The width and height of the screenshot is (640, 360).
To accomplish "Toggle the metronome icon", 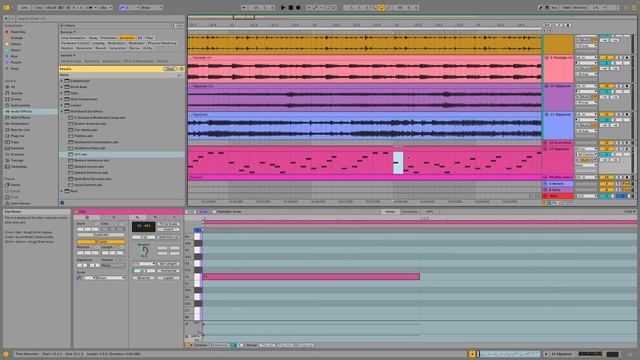I will [x=90, y=7].
